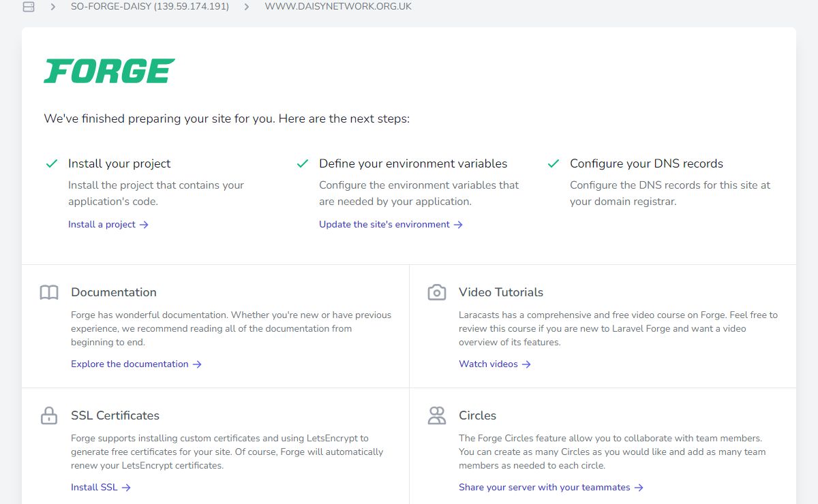Image resolution: width=818 pixels, height=504 pixels.
Task: Click the Video Tutorials camera icon
Action: pyautogui.click(x=436, y=293)
